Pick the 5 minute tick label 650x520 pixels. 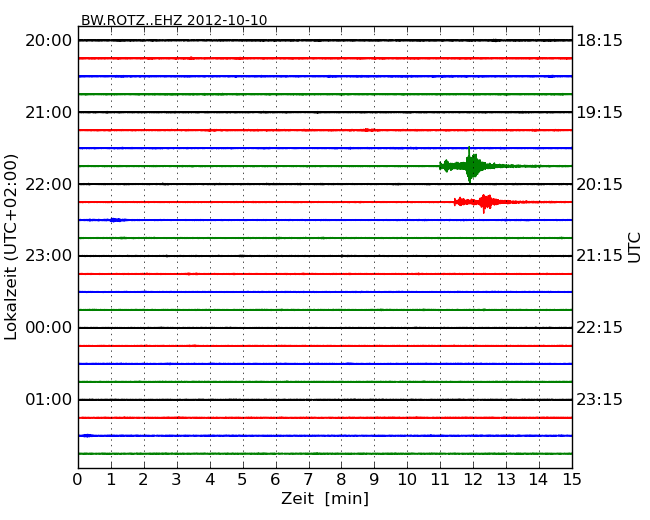pos(242,480)
